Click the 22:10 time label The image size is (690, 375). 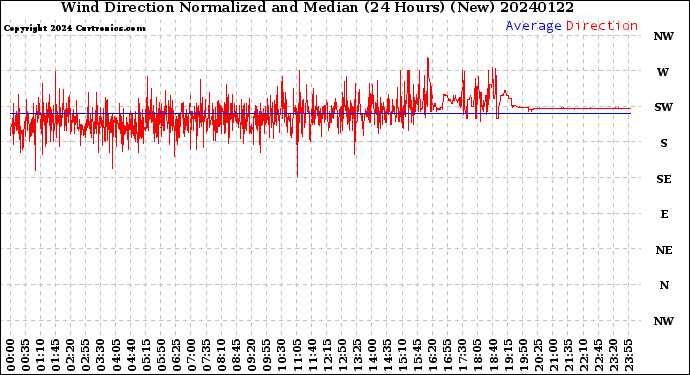click(x=583, y=355)
